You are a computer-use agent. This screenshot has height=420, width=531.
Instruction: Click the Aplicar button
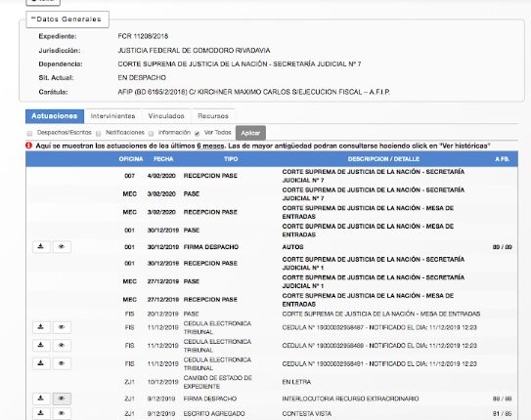click(x=250, y=133)
